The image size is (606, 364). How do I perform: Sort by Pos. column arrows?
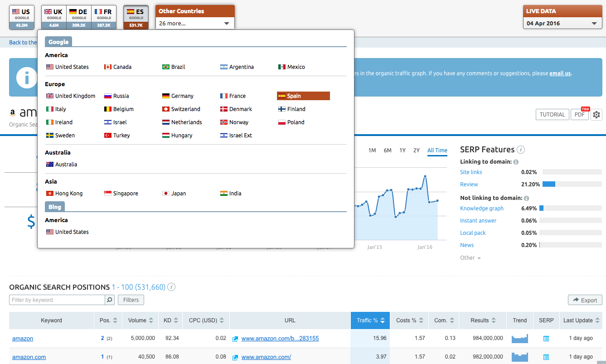115,320
